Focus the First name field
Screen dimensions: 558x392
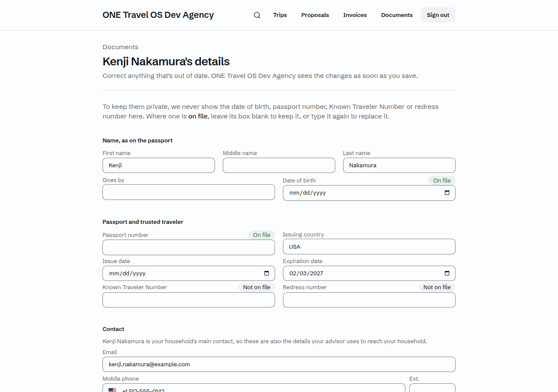159,166
